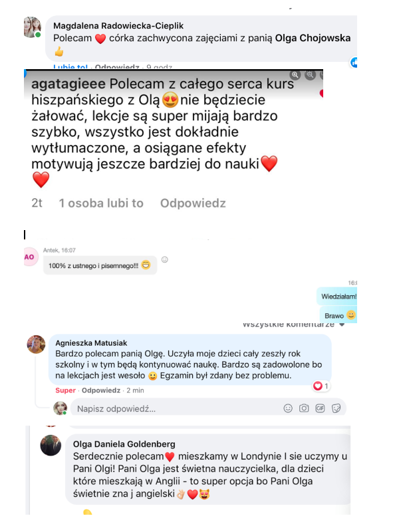Viewport: 403px width, 532px height.
Task: Click the emoji icon in reply field
Action: tap(288, 408)
